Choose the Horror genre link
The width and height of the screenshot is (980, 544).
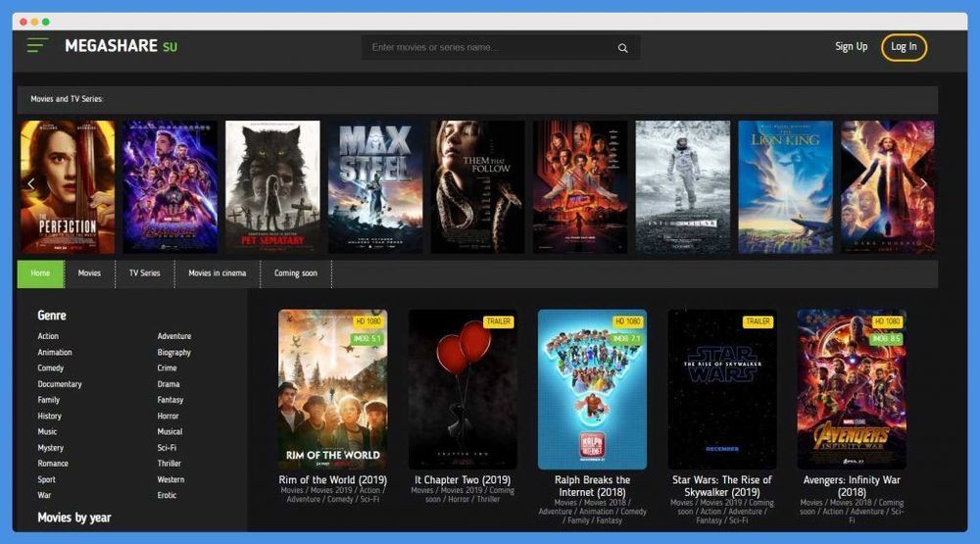[169, 416]
